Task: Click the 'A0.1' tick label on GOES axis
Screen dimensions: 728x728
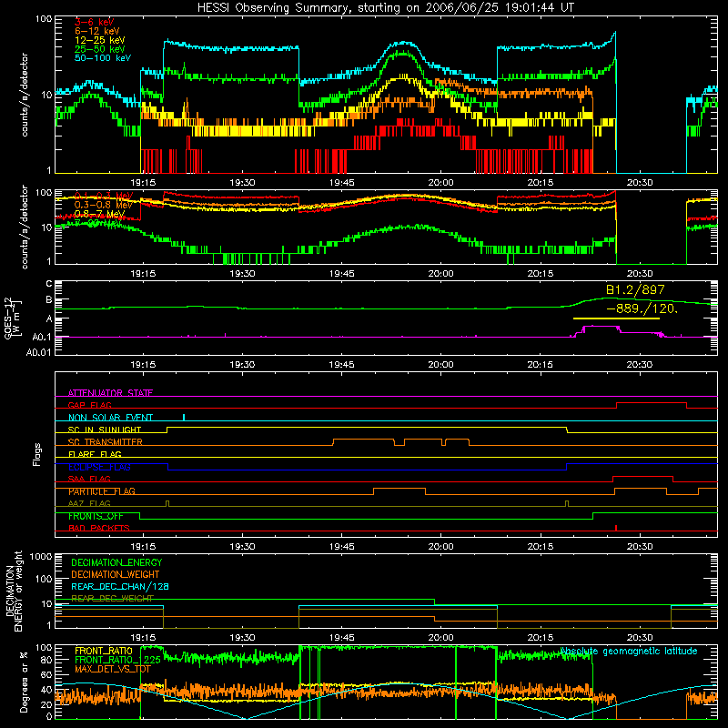Action: (41, 337)
